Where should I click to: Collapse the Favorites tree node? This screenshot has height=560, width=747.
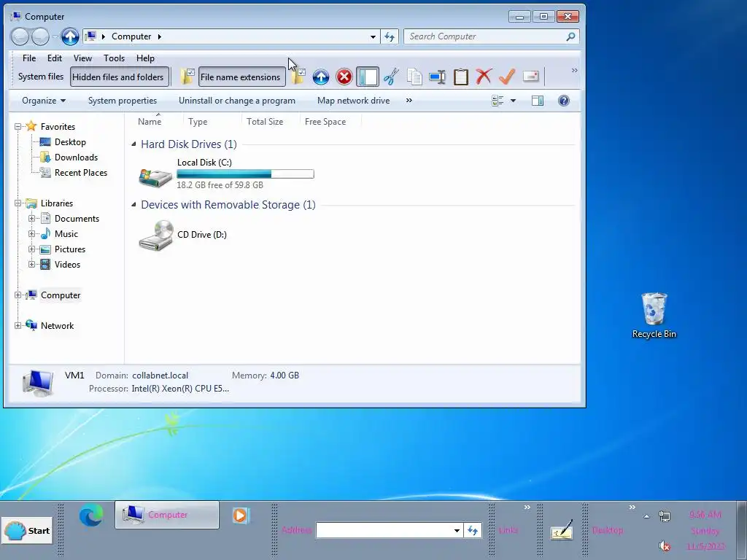pos(18,127)
